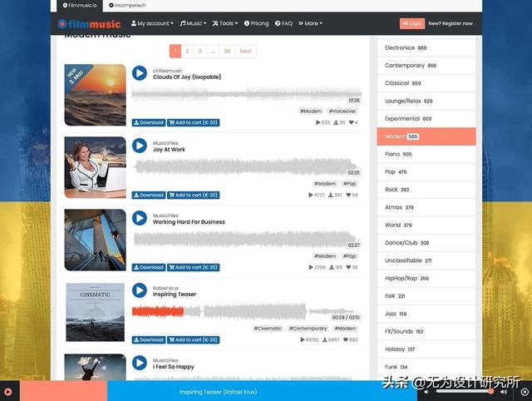Seek in bottom player progress bar
This screenshot has height=401, width=532.
coord(219,391)
